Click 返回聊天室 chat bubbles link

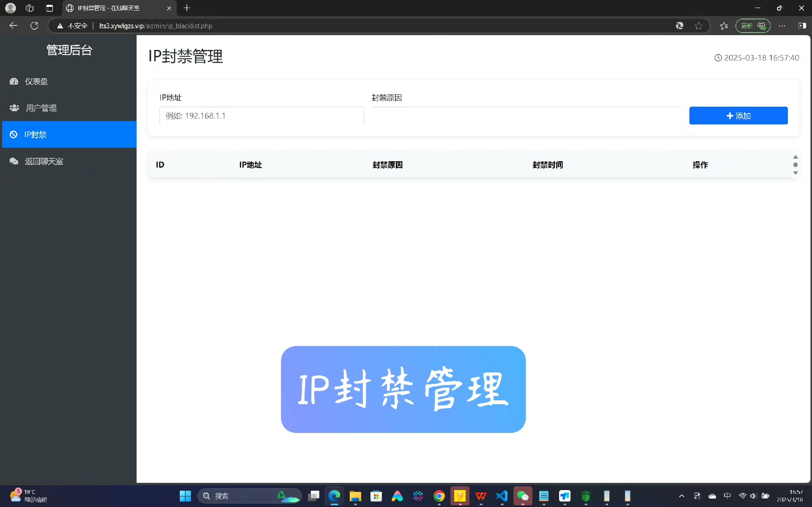(44, 161)
